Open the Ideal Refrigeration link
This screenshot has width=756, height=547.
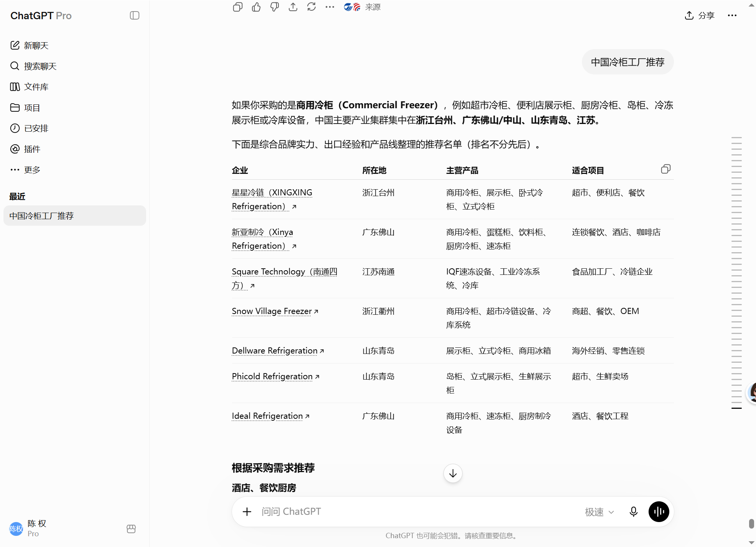coord(270,416)
